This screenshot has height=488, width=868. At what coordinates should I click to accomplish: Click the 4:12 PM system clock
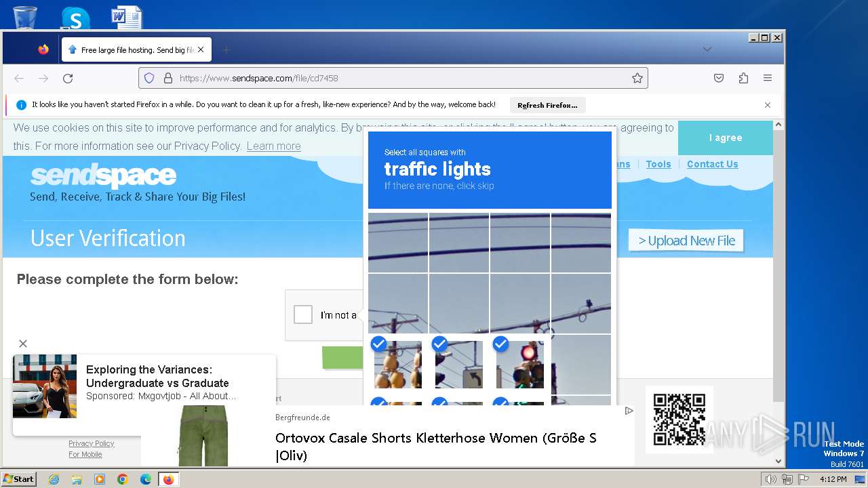(x=833, y=479)
